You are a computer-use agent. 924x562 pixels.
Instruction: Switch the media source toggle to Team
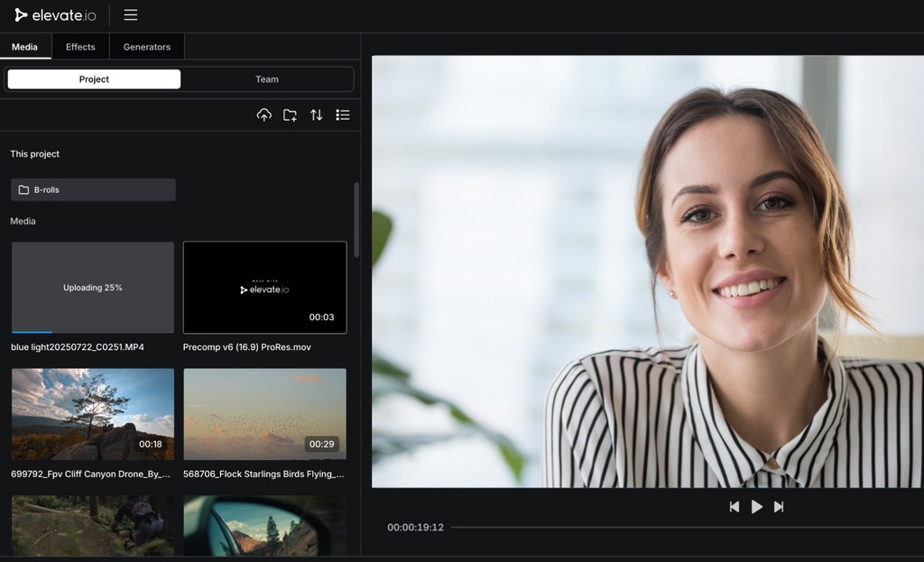pyautogui.click(x=266, y=78)
